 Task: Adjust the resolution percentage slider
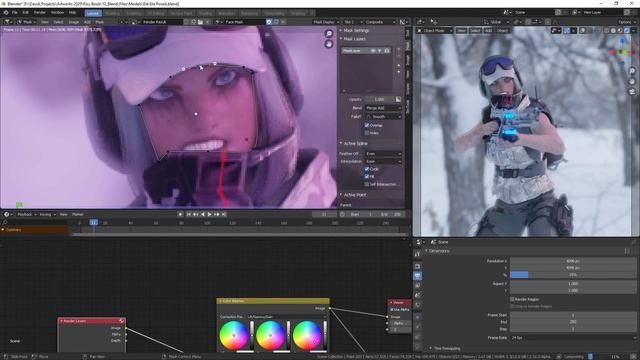coord(573,275)
